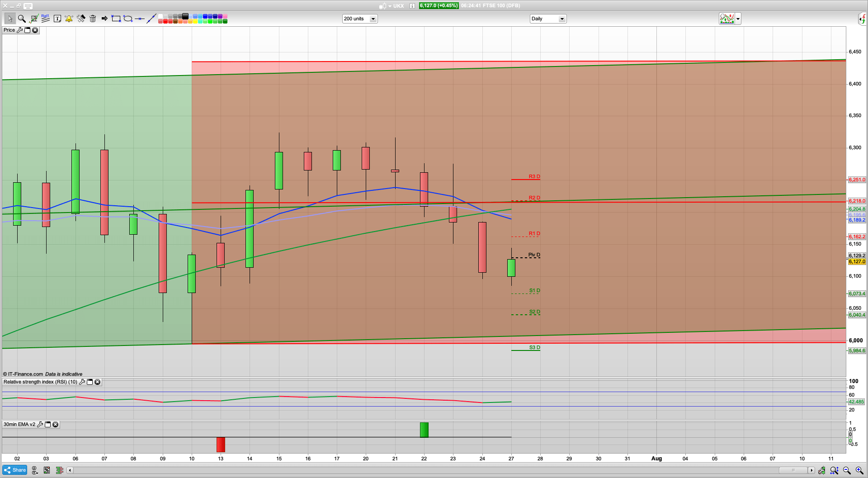Select the rectangle drawing tool

tap(115, 19)
